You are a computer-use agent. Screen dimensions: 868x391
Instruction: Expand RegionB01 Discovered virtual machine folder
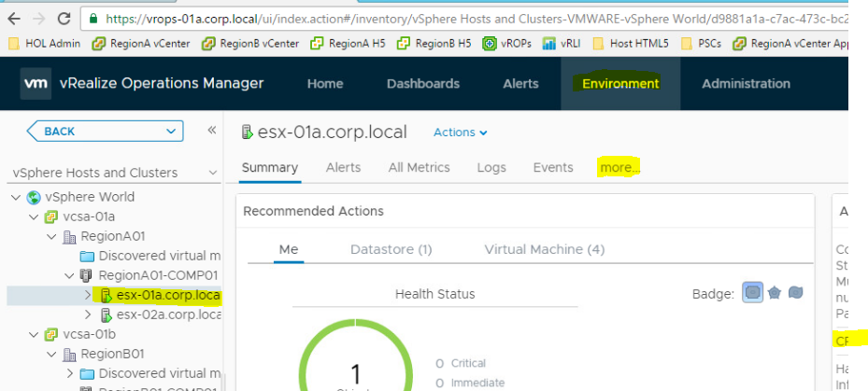point(70,374)
